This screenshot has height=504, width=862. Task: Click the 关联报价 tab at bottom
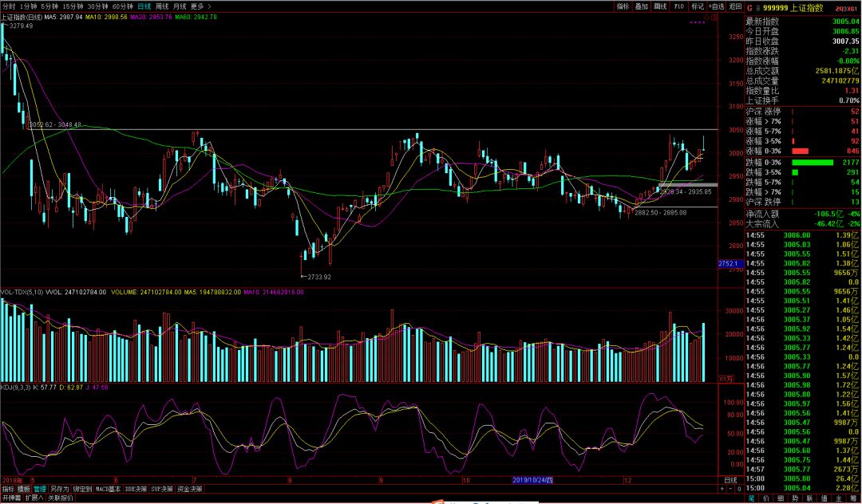60,498
